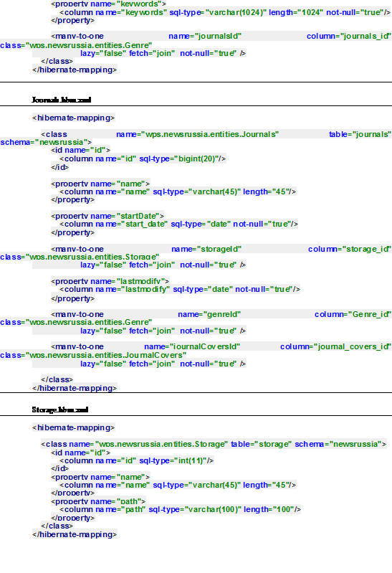The height and width of the screenshot is (573, 392).
Task: Click the lastmodify column definition line
Action: point(180,289)
